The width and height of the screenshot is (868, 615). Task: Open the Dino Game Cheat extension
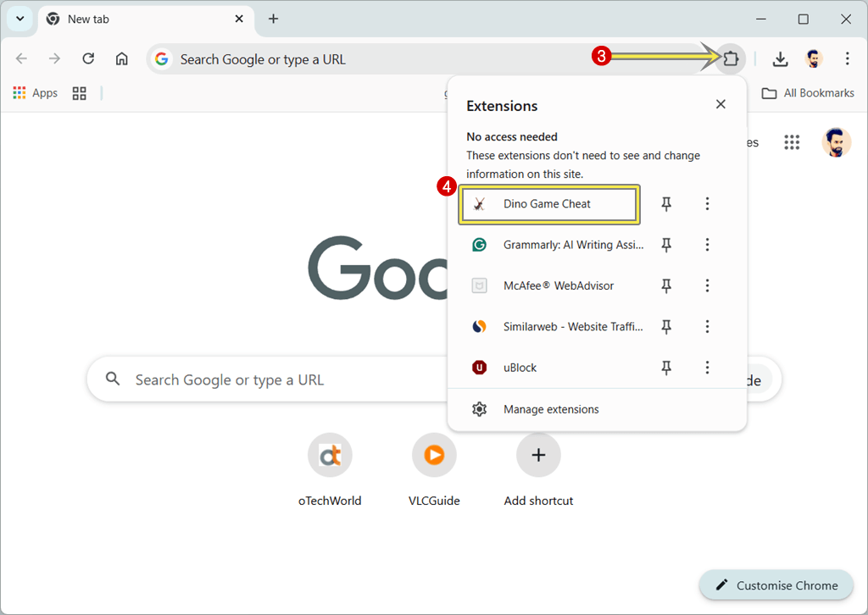[x=549, y=204]
